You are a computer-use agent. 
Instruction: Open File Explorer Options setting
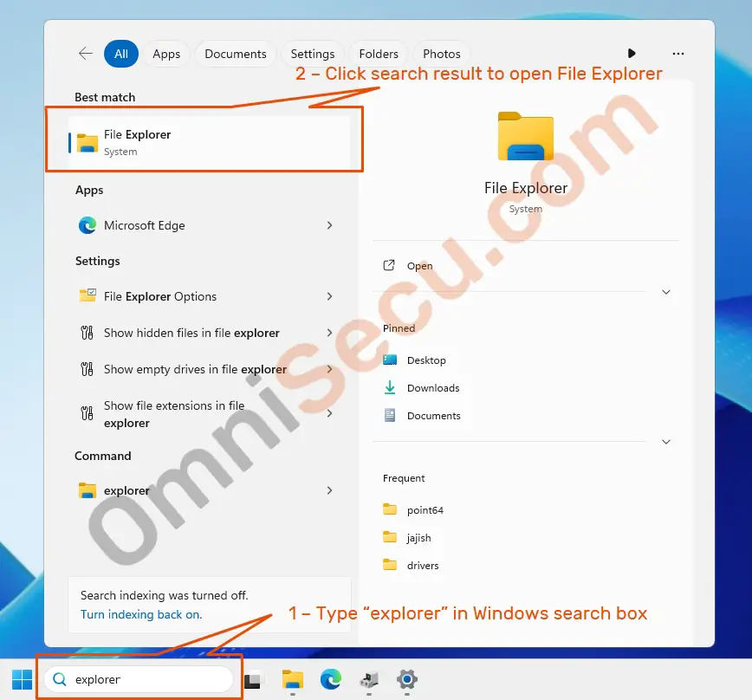point(210,296)
